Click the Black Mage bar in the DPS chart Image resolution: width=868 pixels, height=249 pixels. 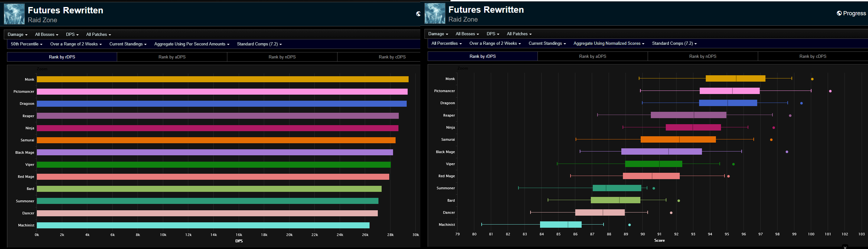coord(215,152)
